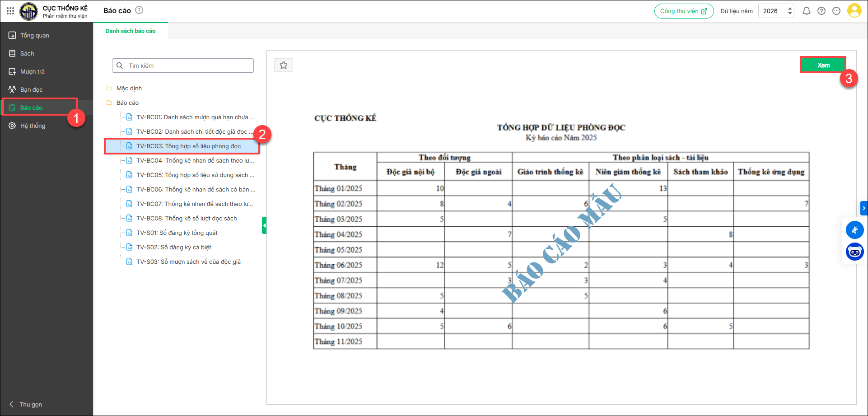Expand the Mặc định folder
The width and height of the screenshot is (868, 416).
[x=129, y=88]
